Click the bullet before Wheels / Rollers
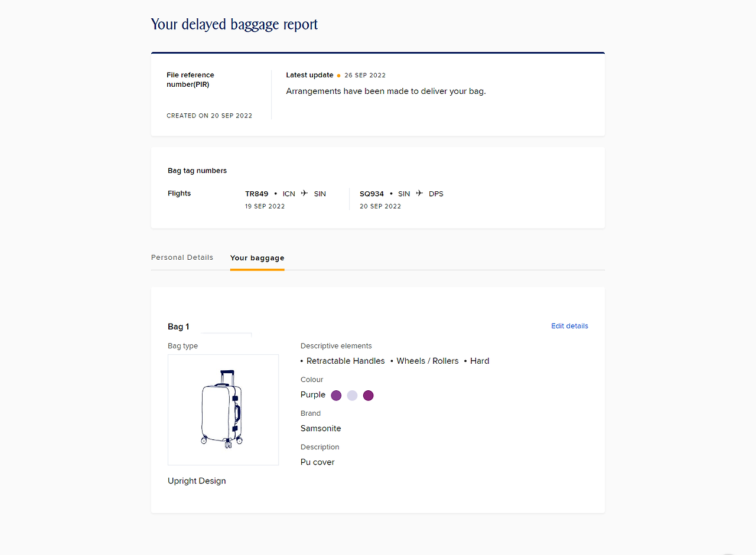 pyautogui.click(x=391, y=361)
